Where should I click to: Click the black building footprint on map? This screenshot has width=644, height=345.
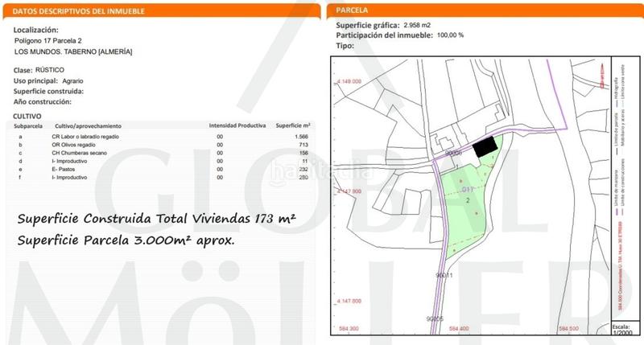tap(482, 146)
